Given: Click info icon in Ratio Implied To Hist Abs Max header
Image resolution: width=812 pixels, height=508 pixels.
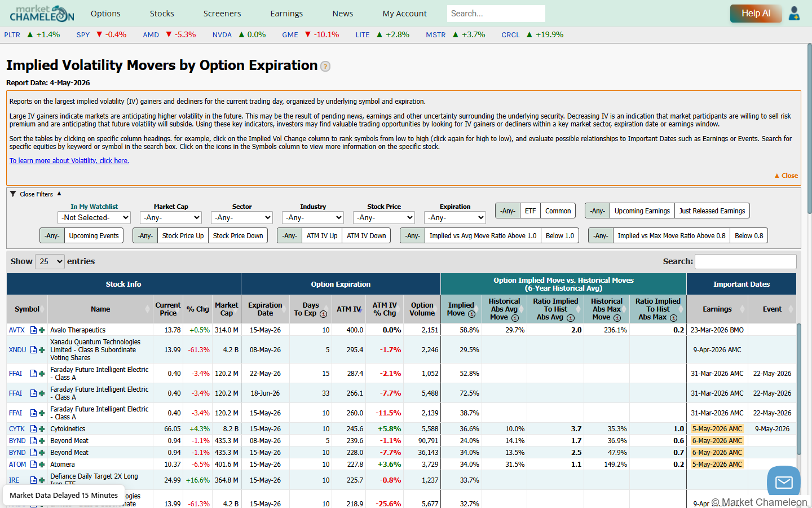Looking at the screenshot, I should [673, 318].
